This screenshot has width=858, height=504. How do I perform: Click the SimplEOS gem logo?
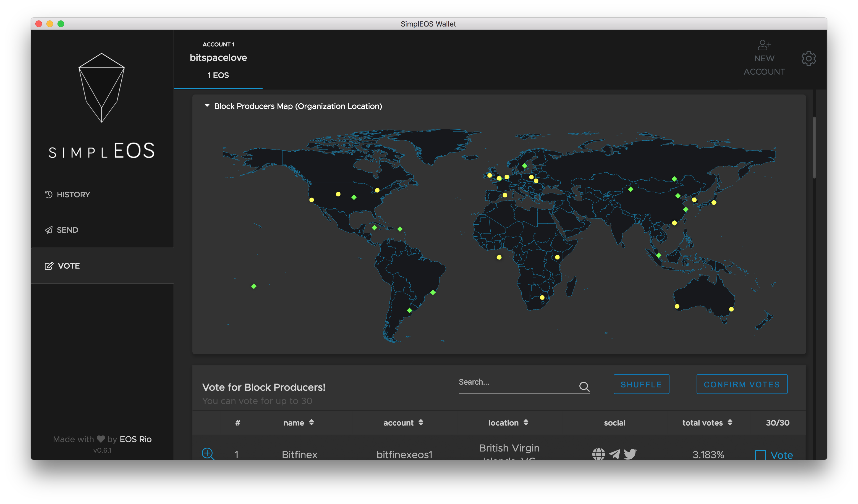[101, 88]
